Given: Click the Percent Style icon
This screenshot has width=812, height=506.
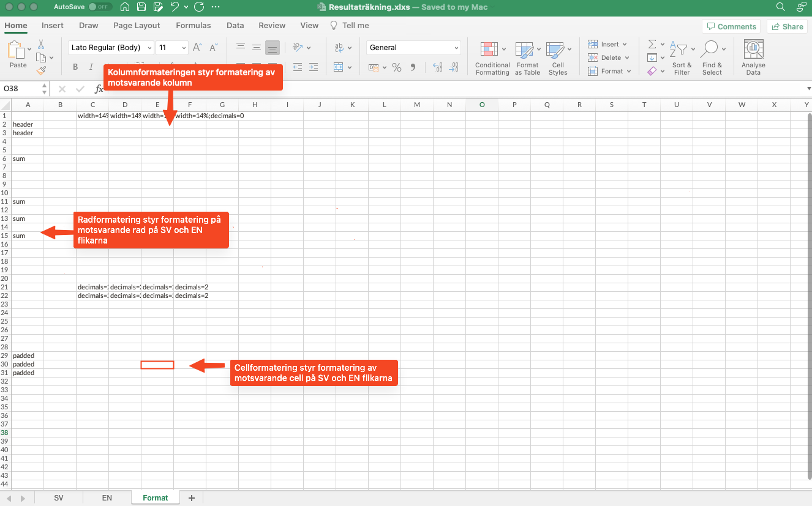Looking at the screenshot, I should 397,68.
